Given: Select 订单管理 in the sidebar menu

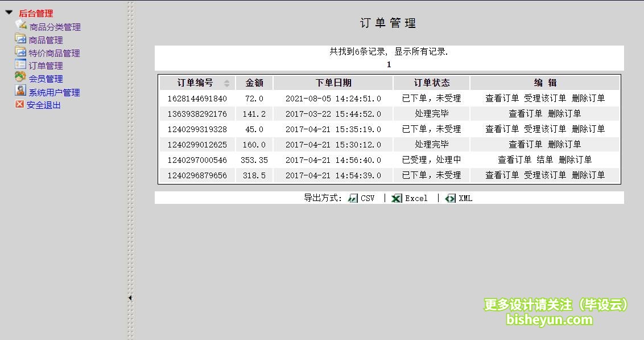Looking at the screenshot, I should point(46,65).
